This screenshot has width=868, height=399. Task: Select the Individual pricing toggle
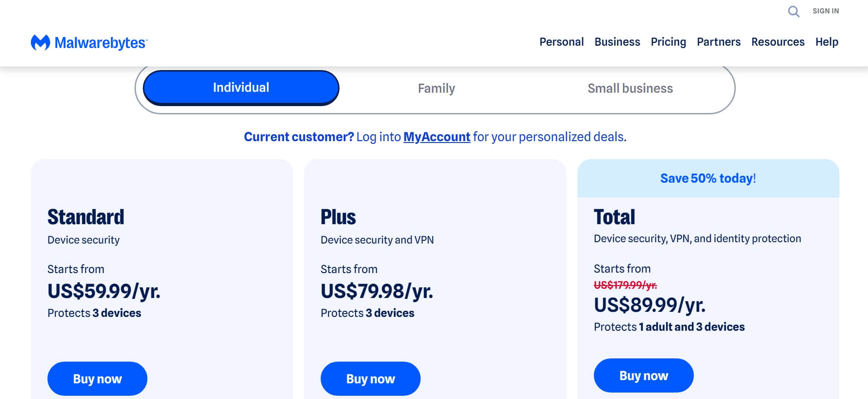point(241,87)
